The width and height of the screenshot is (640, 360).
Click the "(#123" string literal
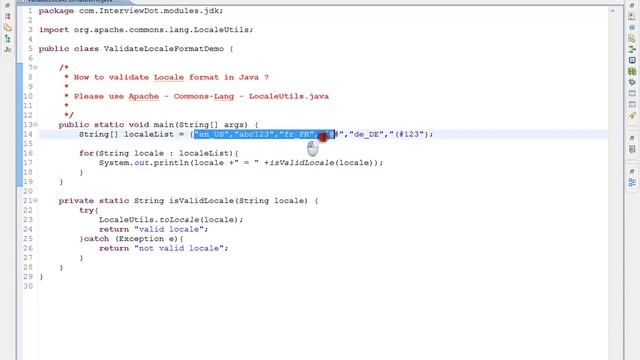408,134
